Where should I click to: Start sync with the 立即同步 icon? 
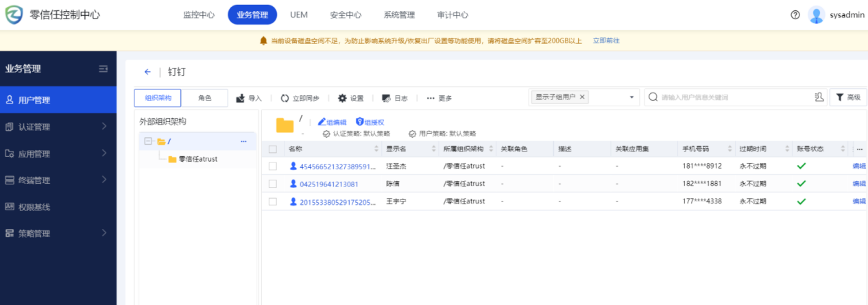pyautogui.click(x=285, y=98)
